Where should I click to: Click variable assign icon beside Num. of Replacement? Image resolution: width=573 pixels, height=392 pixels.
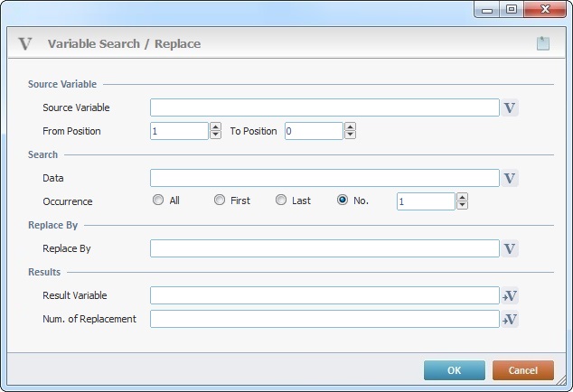pos(510,319)
